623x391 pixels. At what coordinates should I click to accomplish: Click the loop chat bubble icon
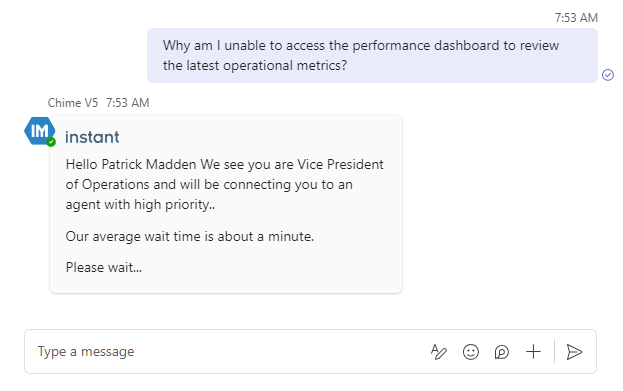tap(502, 352)
